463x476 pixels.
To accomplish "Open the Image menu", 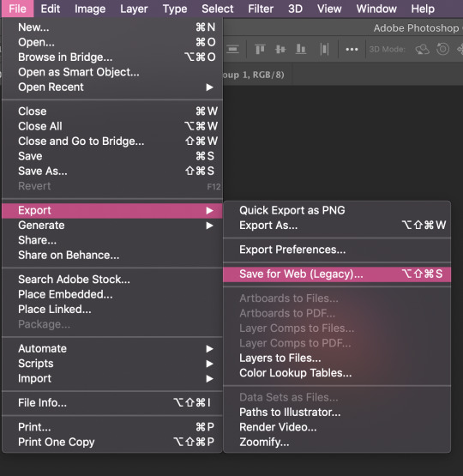I will [x=90, y=9].
